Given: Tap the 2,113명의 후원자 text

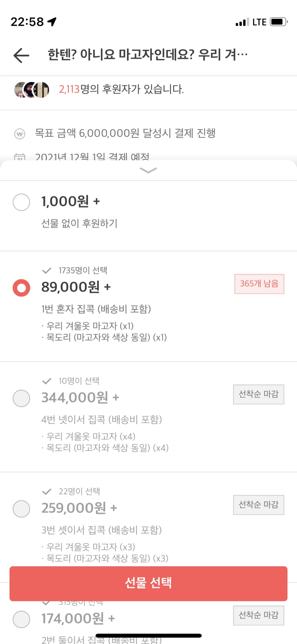Looking at the screenshot, I should click(121, 89).
